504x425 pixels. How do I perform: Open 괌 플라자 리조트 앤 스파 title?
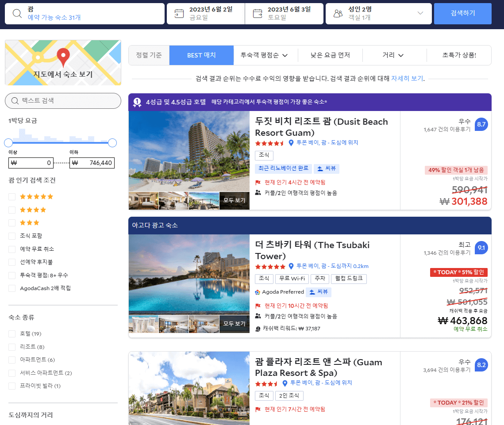click(x=319, y=367)
